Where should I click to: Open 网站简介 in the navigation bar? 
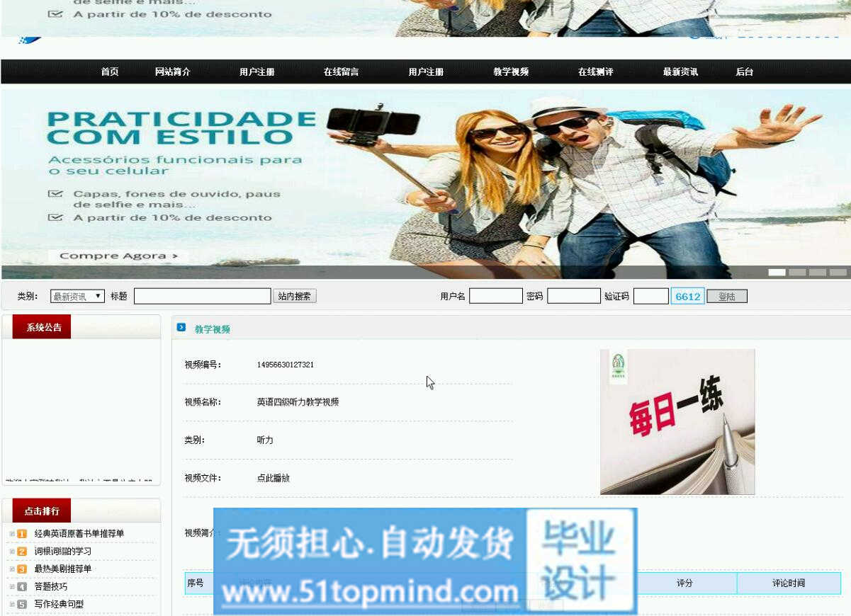tap(173, 72)
